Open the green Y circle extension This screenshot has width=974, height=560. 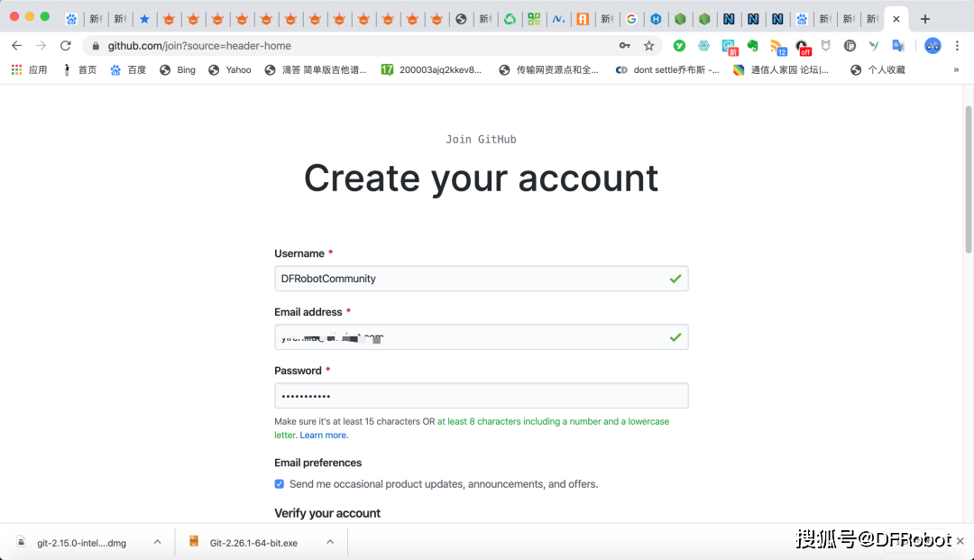679,45
